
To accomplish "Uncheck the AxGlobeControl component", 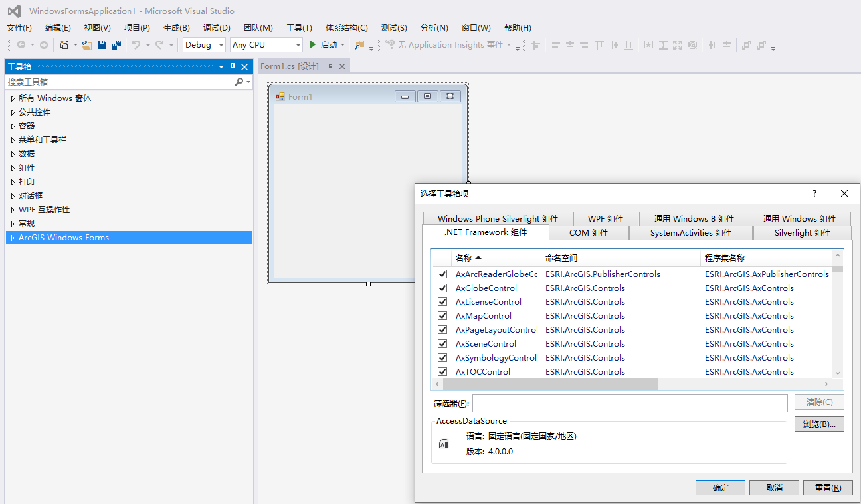I will [x=442, y=288].
